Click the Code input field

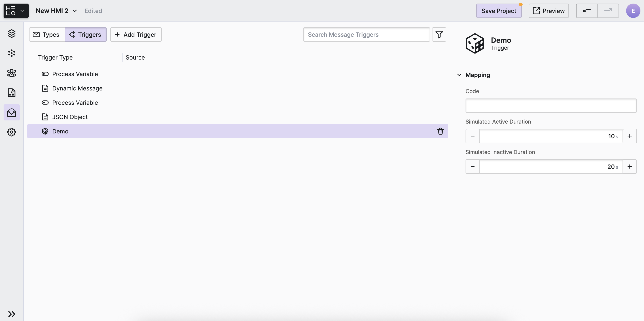pyautogui.click(x=551, y=106)
